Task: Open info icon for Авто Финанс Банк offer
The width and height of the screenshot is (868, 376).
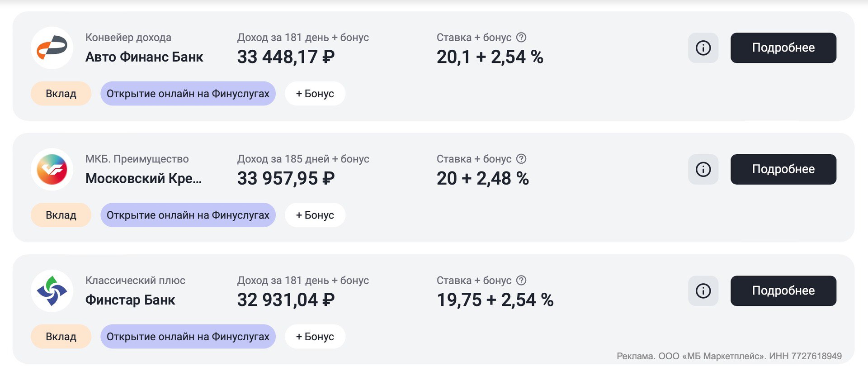Action: [703, 48]
